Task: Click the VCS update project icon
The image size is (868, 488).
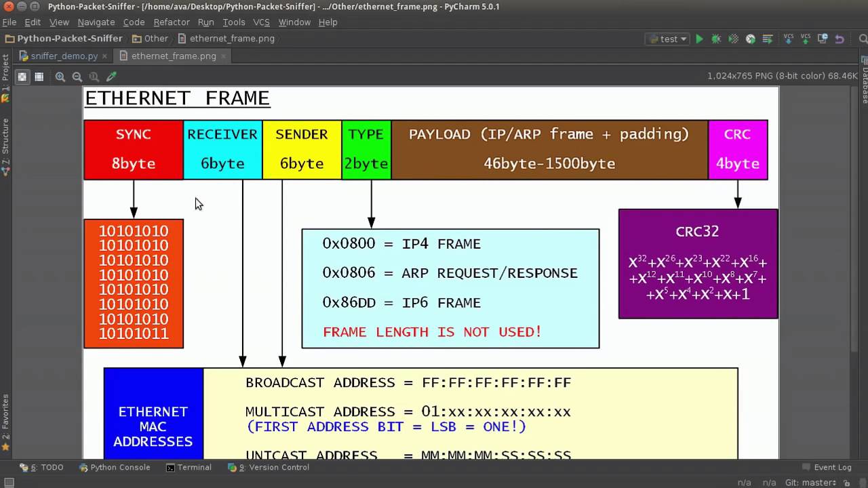Action: click(x=788, y=39)
